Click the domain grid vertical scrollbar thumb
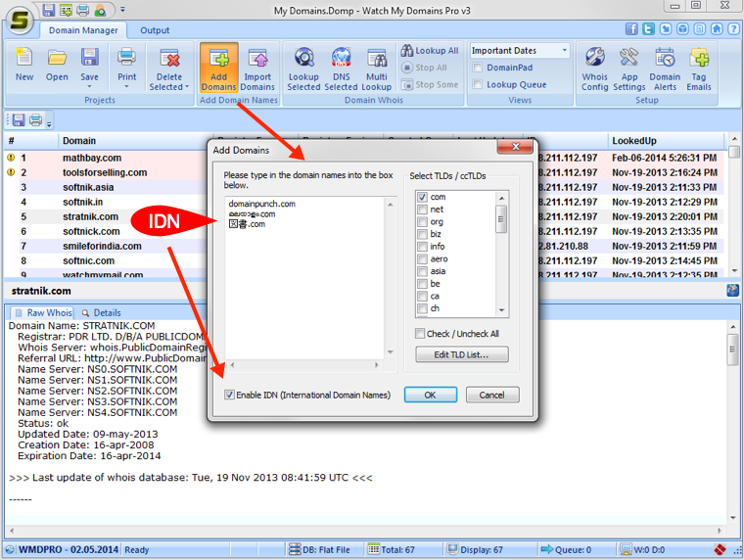Image resolution: width=744 pixels, height=560 pixels. (x=734, y=152)
